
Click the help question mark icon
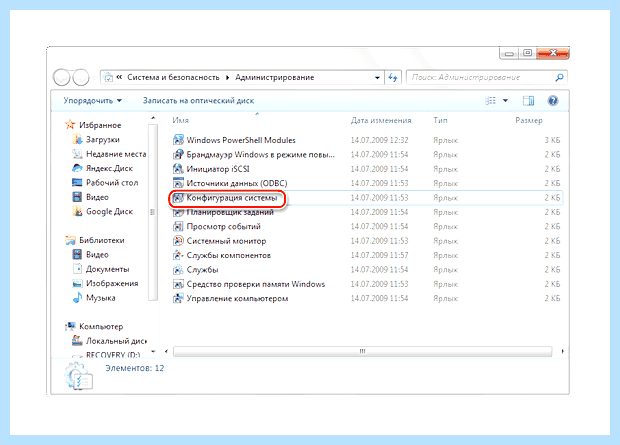pyautogui.click(x=553, y=101)
